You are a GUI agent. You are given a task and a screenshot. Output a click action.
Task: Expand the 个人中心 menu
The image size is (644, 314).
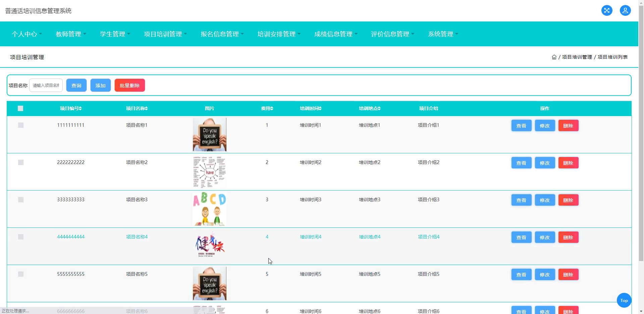[27, 34]
